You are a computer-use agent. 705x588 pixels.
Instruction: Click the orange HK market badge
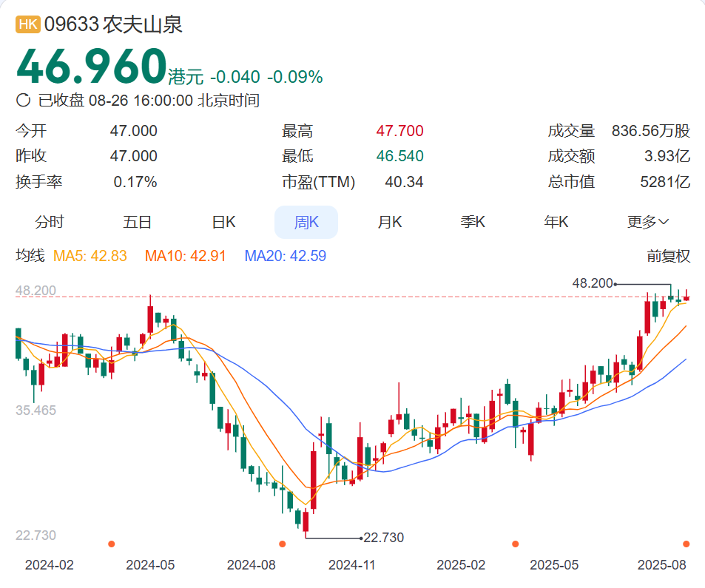pyautogui.click(x=28, y=24)
